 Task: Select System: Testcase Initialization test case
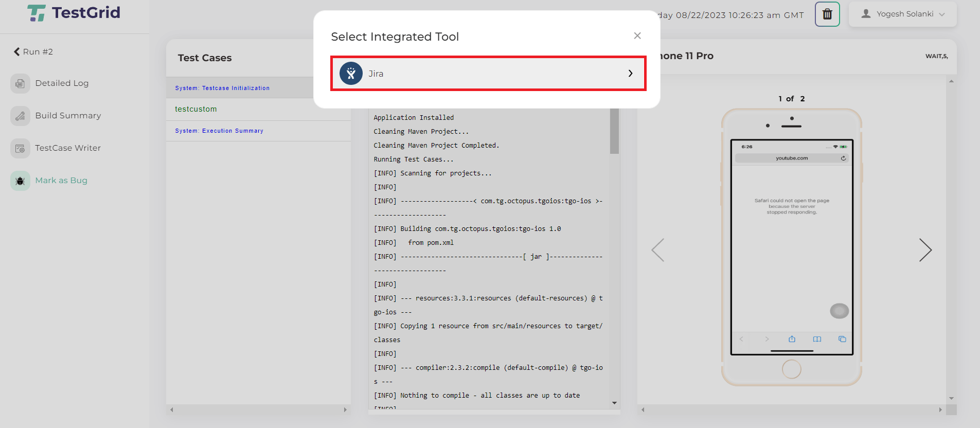coord(222,88)
